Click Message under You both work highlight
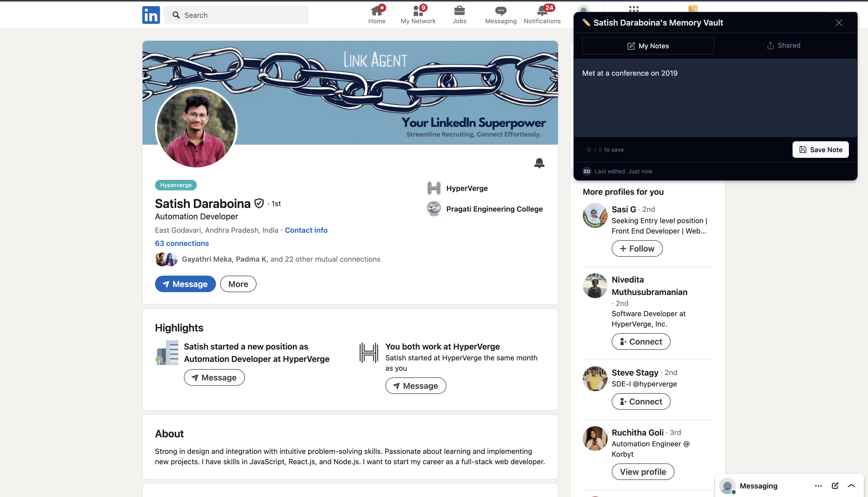The width and height of the screenshot is (868, 497). (x=415, y=386)
